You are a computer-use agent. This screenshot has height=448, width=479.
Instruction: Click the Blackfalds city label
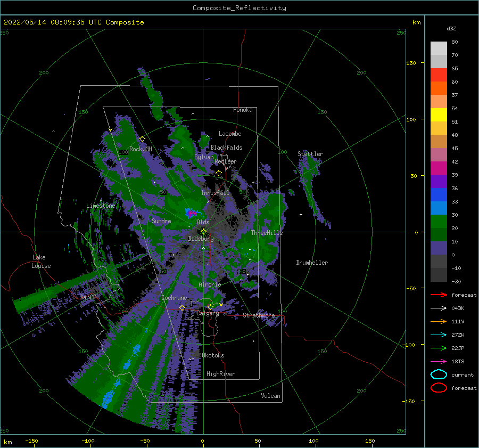[226, 148]
